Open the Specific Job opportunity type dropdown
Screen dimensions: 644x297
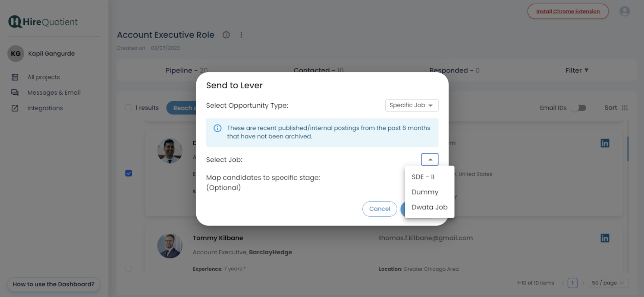click(412, 105)
